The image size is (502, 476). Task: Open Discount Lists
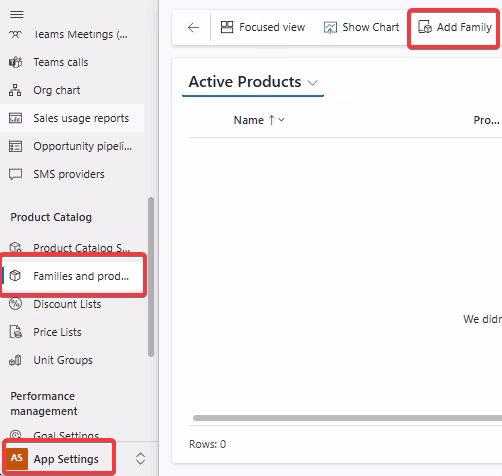[x=72, y=304]
